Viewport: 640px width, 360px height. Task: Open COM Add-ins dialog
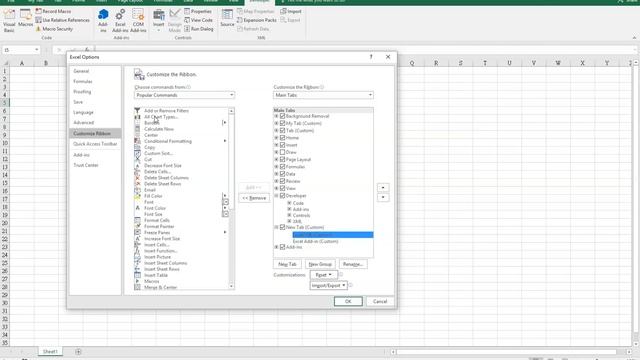(138, 20)
